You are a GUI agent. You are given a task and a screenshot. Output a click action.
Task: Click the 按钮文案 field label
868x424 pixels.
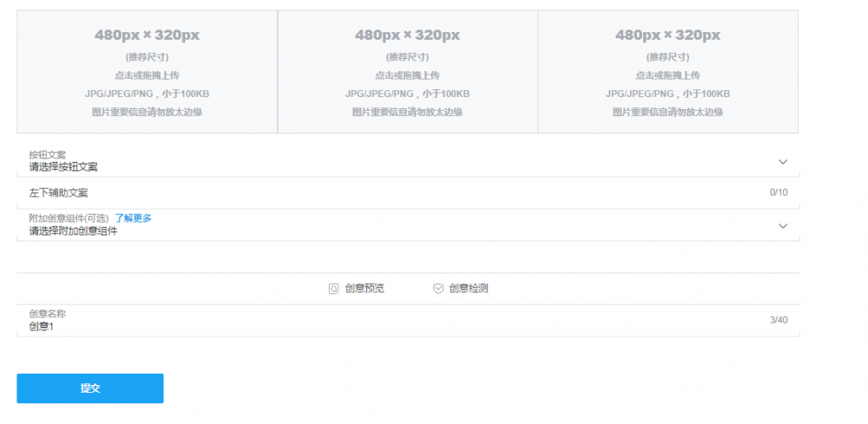47,155
